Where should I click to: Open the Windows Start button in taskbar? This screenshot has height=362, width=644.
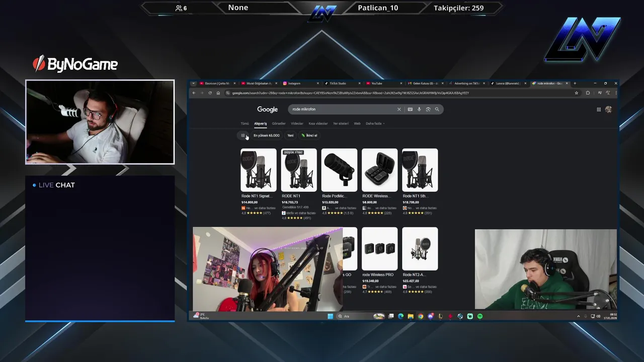point(330,316)
